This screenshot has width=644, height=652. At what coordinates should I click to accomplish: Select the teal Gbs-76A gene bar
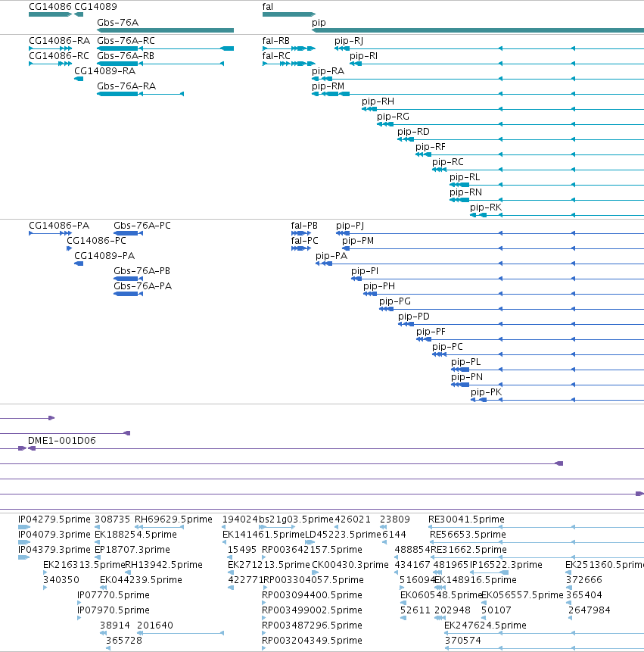tap(166, 30)
